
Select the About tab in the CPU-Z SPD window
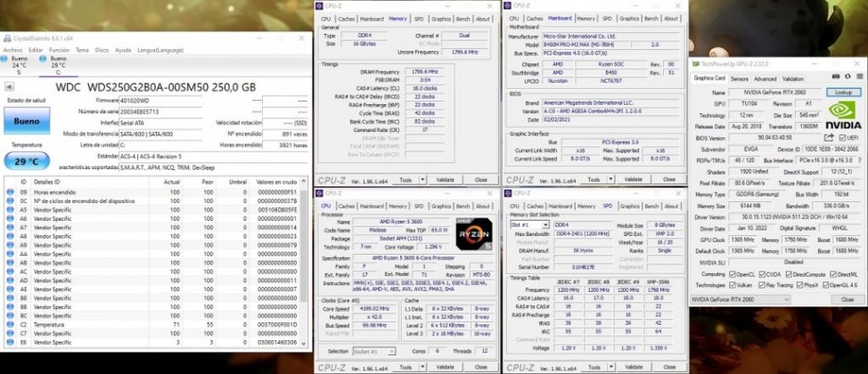tap(671, 206)
